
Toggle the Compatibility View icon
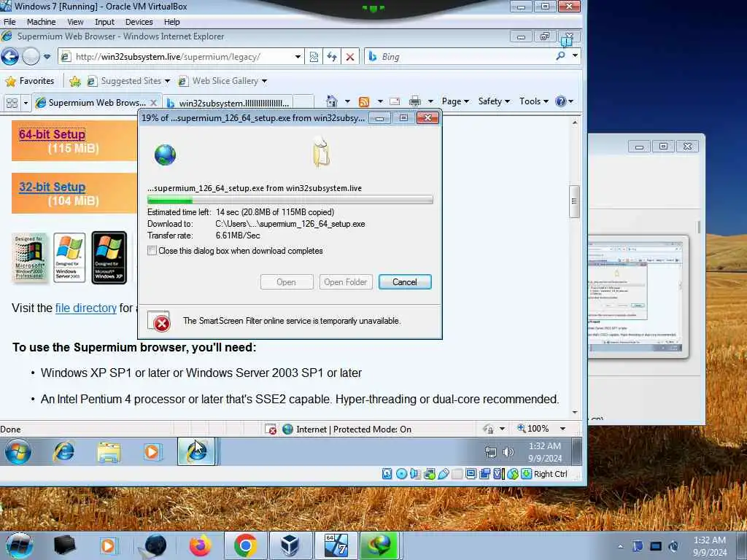(x=314, y=57)
